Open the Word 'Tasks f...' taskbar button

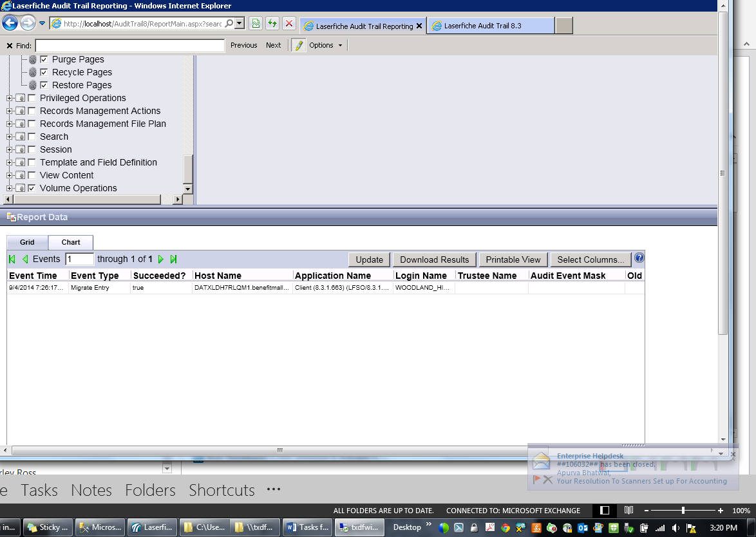pos(308,527)
